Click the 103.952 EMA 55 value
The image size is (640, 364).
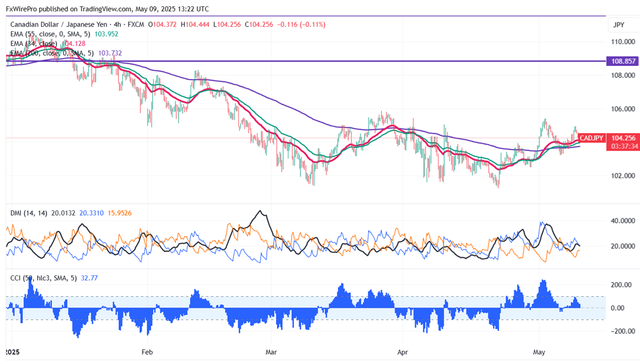pyautogui.click(x=106, y=34)
